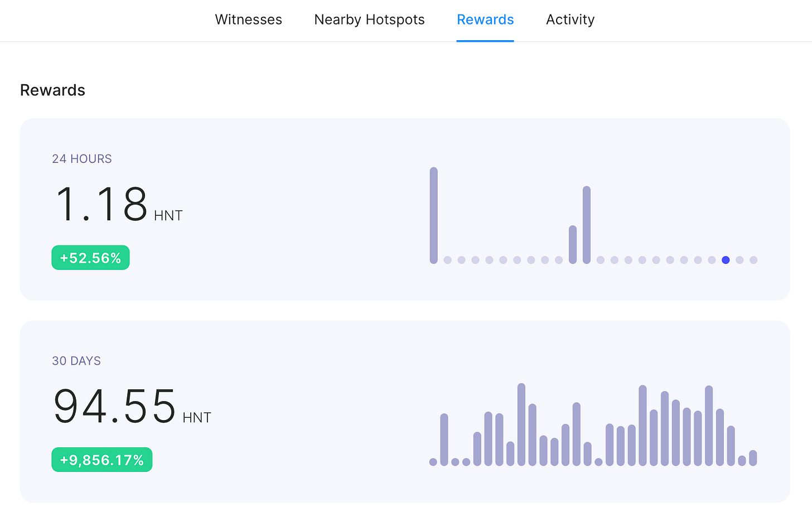Click the tallest first bar in 24-hour chart
Viewport: 812px width, 521px height.
click(434, 215)
